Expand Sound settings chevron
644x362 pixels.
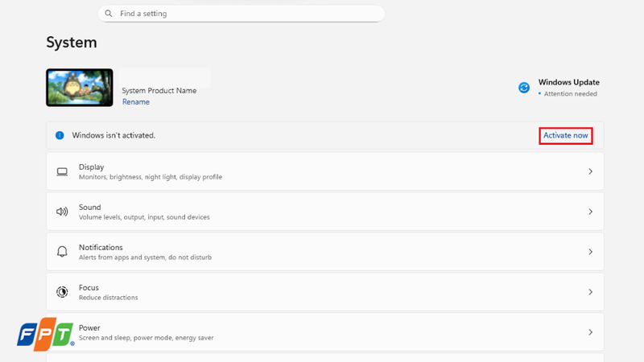pyautogui.click(x=590, y=212)
